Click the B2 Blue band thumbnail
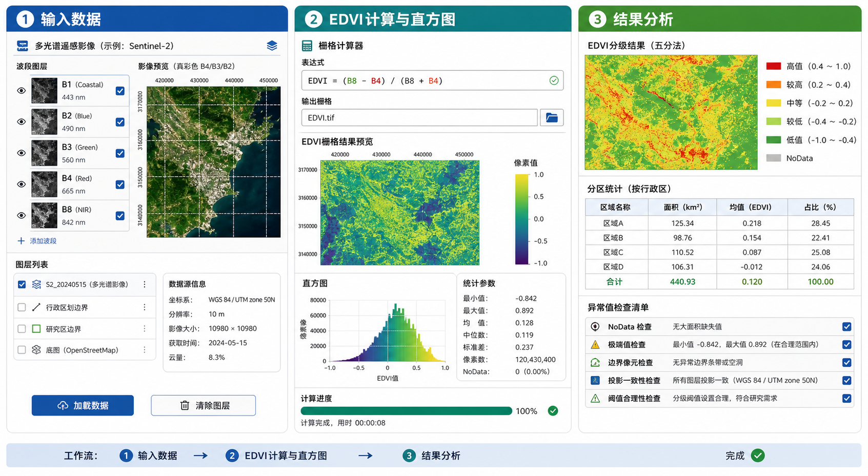 coord(44,122)
